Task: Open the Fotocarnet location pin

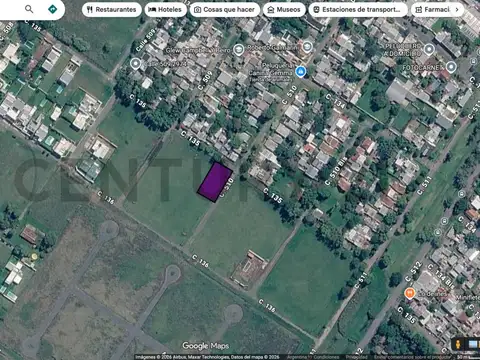Action: (451, 67)
